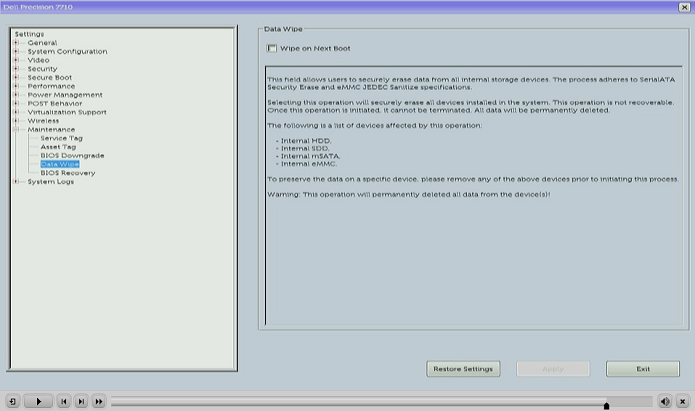Click the Dell Precision 7710 title
This screenshot has width=695, height=411.
coord(38,7)
